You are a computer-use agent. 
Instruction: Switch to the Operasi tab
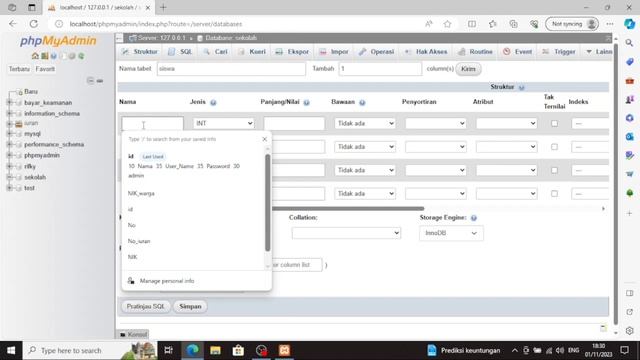pos(376,52)
